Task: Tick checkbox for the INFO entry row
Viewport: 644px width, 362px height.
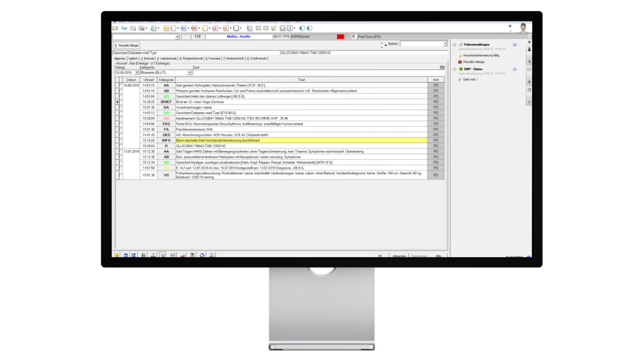Action: tap(120, 140)
